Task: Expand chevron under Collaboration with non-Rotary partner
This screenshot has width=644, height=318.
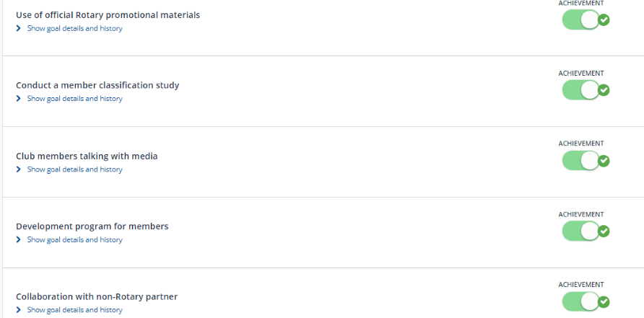Action: point(19,310)
